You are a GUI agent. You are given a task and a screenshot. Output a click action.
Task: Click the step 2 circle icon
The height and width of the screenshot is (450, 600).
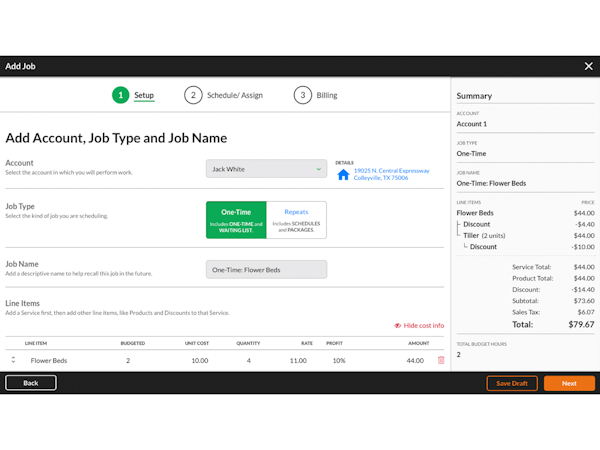coord(193,95)
